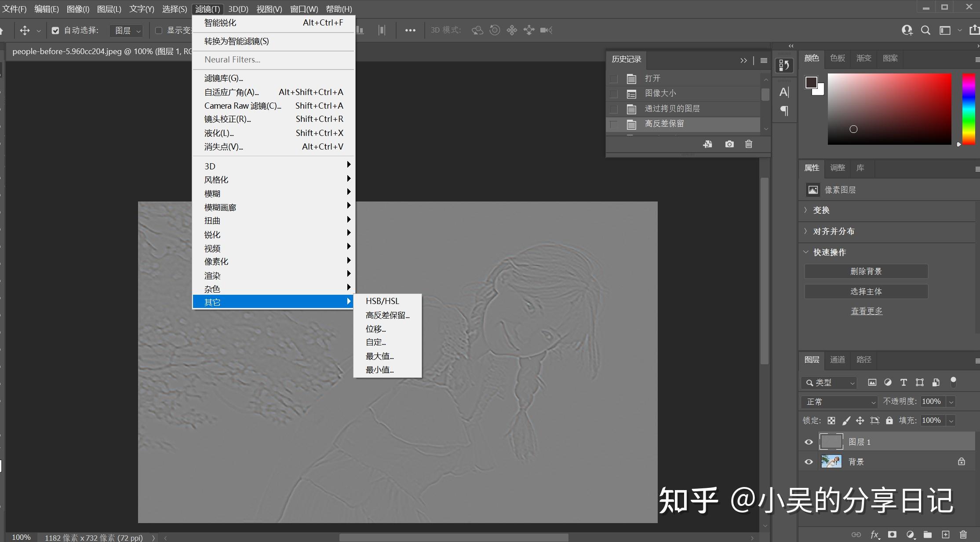The image size is (980, 542).
Task: Switch to the 通道 tab
Action: pos(837,359)
